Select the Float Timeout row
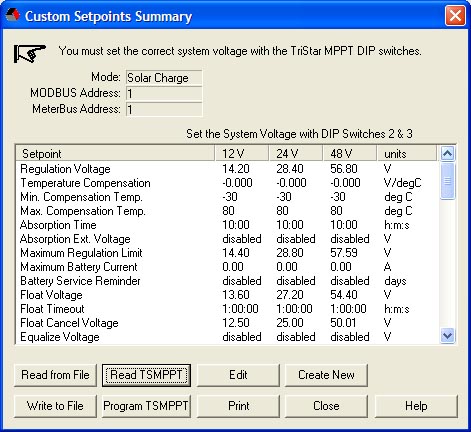This screenshot has height=432, width=471. point(227,309)
